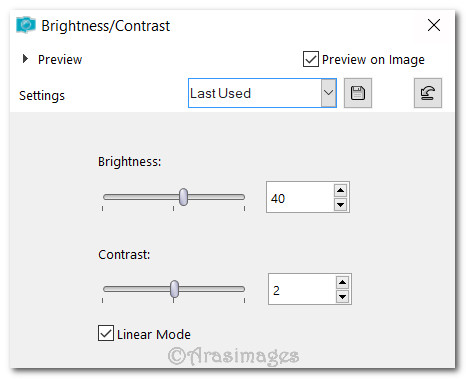Open the Settings preset dropdown arrow

[x=328, y=93]
